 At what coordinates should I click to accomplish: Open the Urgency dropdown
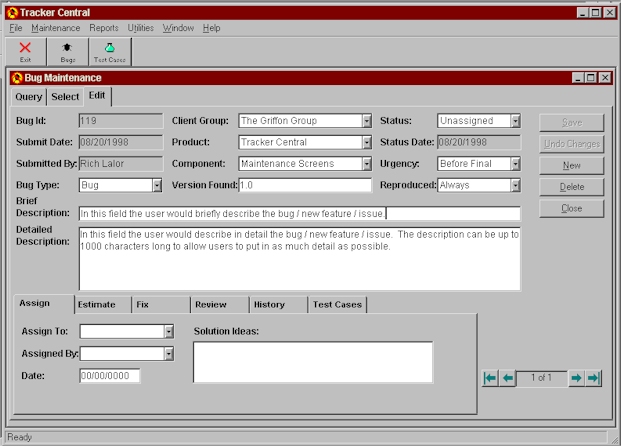coord(515,164)
